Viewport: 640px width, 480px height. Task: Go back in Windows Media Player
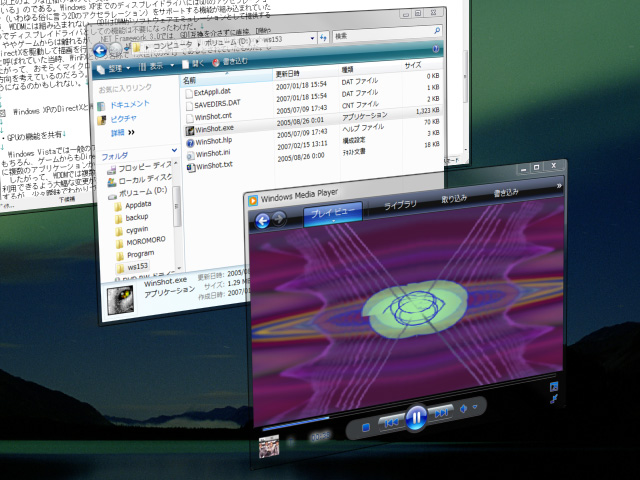(x=262, y=220)
